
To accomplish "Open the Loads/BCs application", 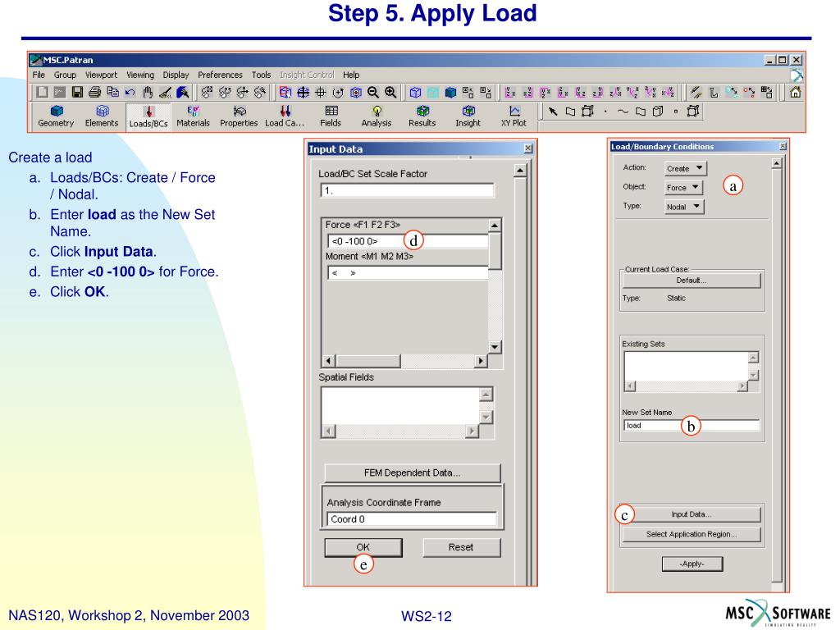I will point(148,116).
